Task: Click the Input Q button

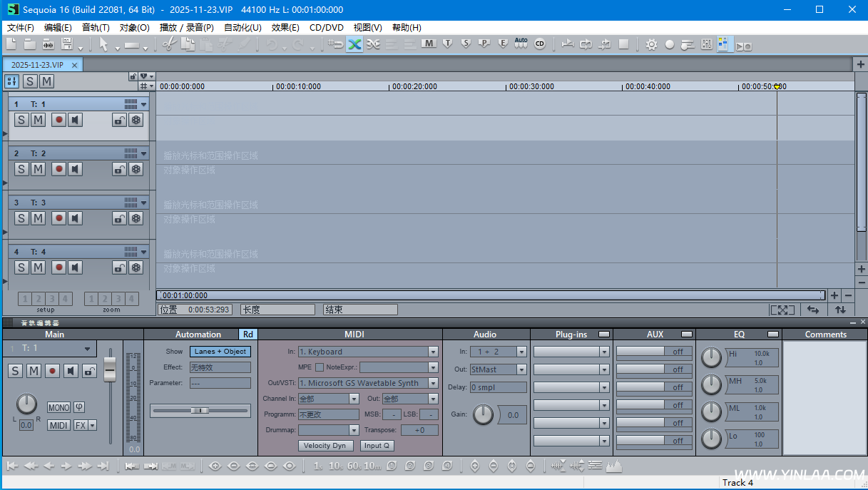Action: (x=377, y=445)
